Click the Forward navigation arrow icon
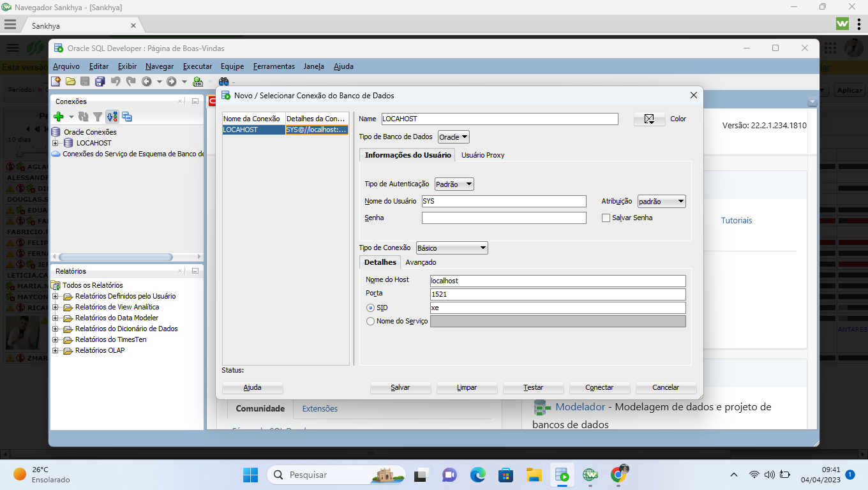Image resolution: width=868 pixels, height=490 pixels. pyautogui.click(x=171, y=81)
